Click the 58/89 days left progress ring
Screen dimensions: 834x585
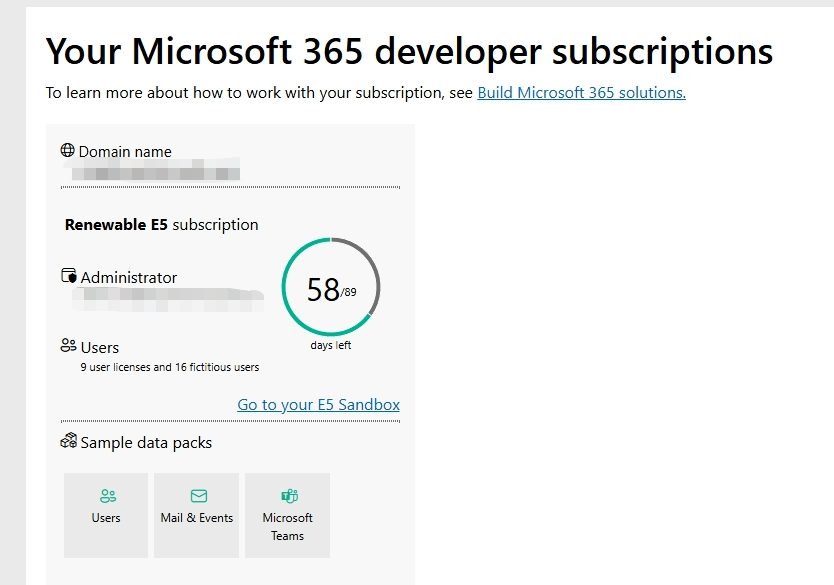coord(331,287)
